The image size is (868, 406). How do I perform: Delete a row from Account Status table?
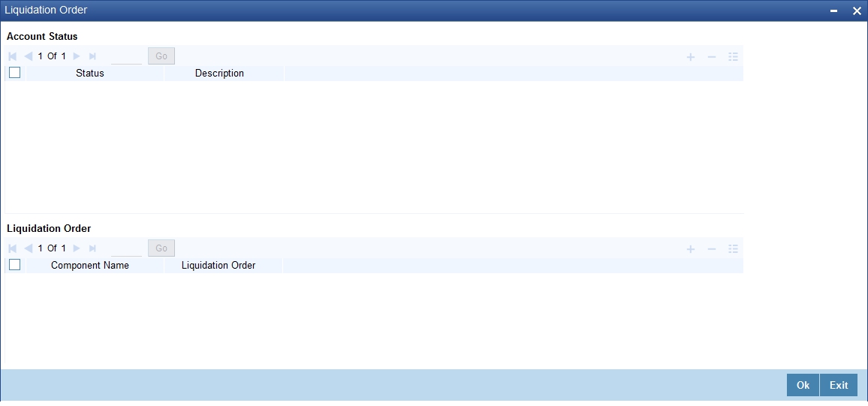click(x=712, y=56)
